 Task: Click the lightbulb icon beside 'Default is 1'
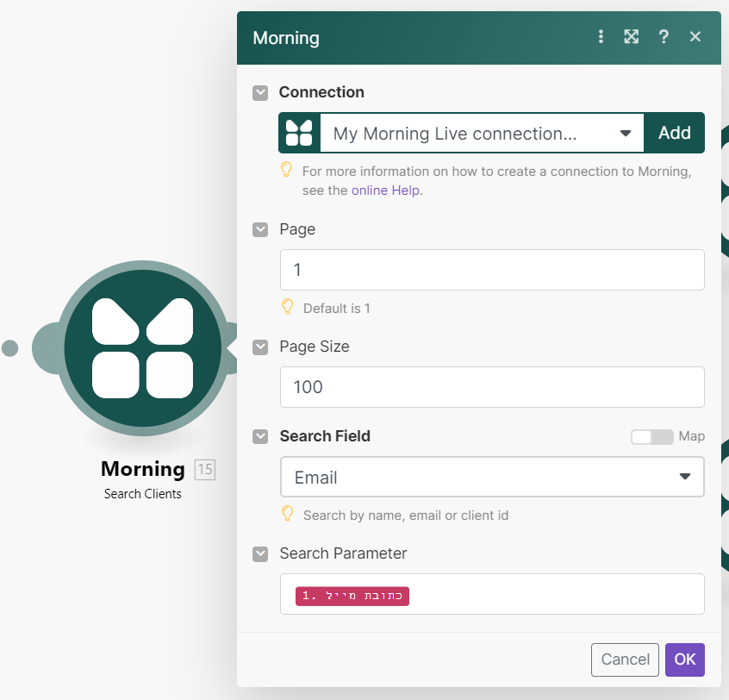[287, 306]
